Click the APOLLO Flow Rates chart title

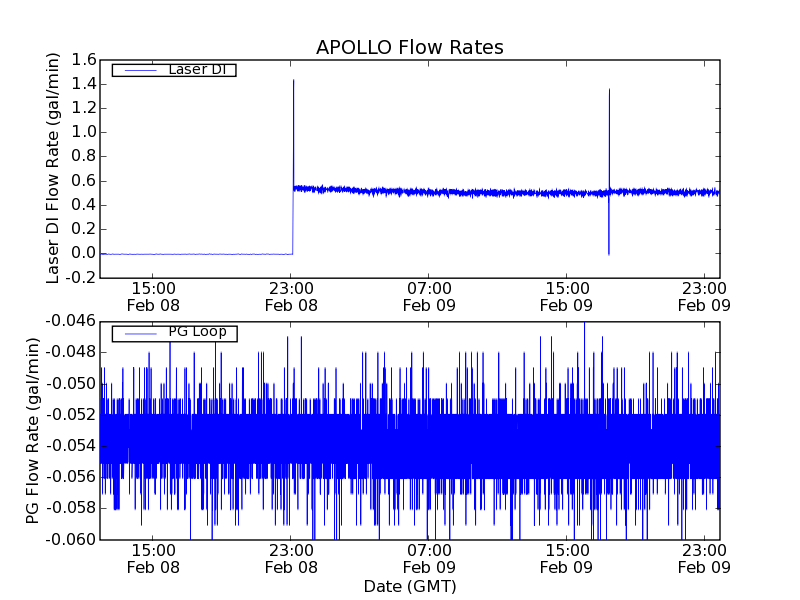[409, 47]
